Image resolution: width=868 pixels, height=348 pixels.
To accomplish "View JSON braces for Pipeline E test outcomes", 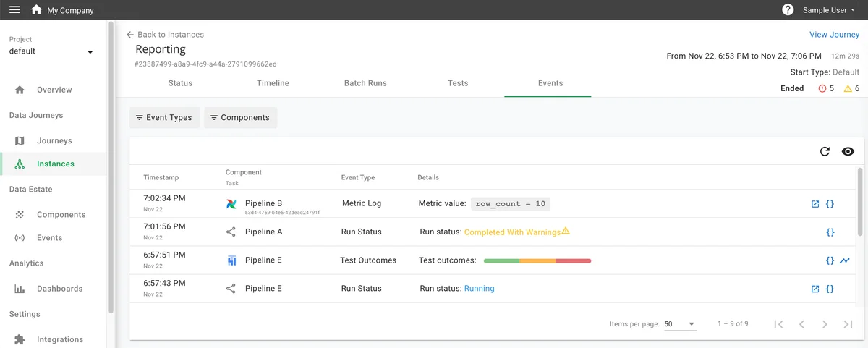I will tap(830, 260).
